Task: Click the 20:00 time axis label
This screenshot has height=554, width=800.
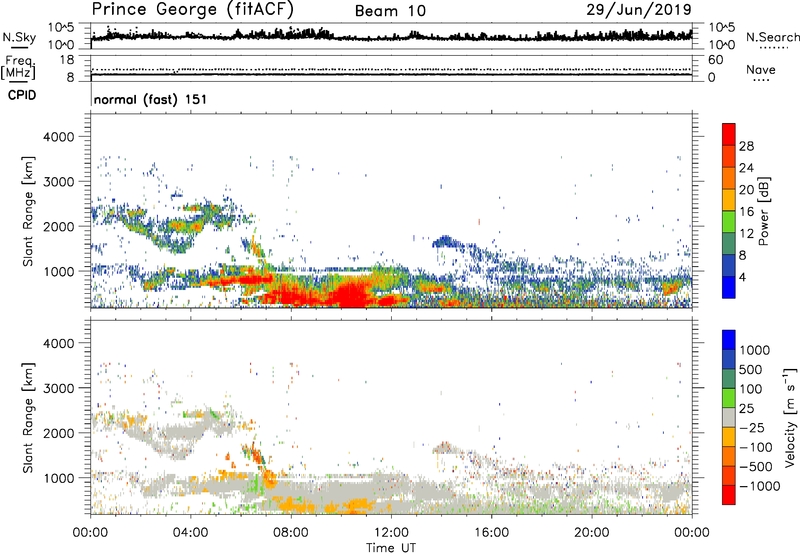Action: coord(591,533)
